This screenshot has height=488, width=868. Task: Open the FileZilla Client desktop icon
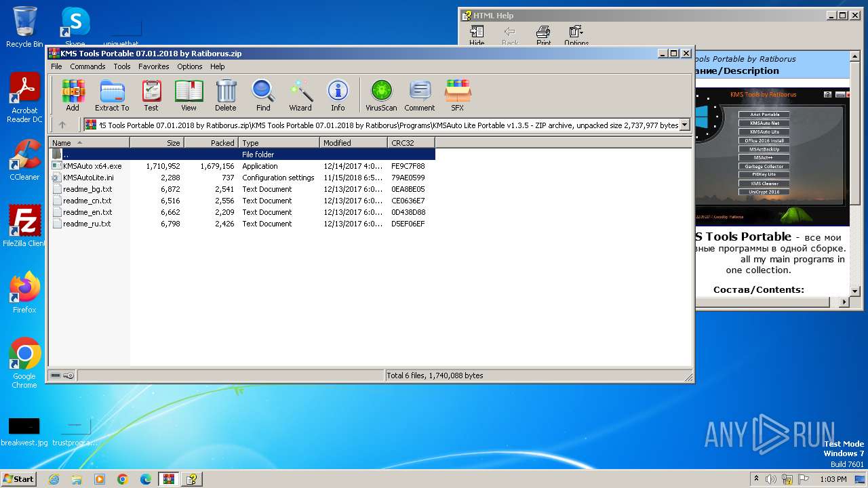pos(24,226)
